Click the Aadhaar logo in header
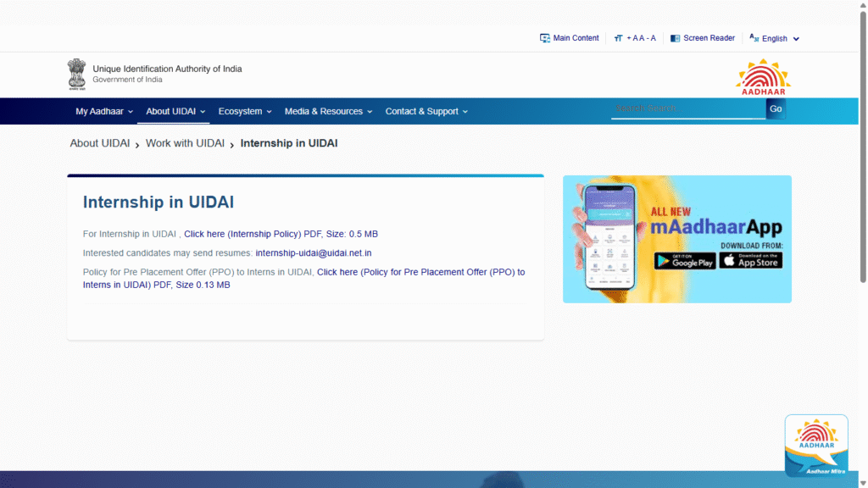Screen dimensions: 868x488 (x=764, y=77)
